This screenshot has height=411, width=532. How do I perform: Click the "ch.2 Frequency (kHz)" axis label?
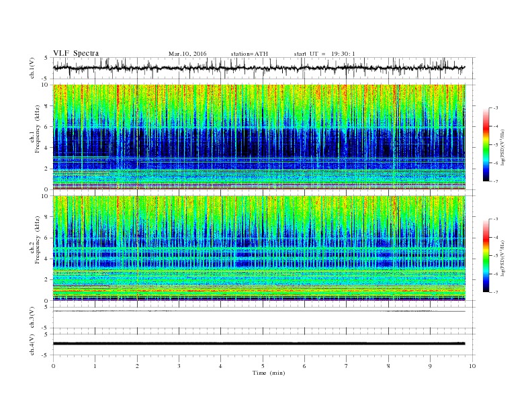coord(35,240)
